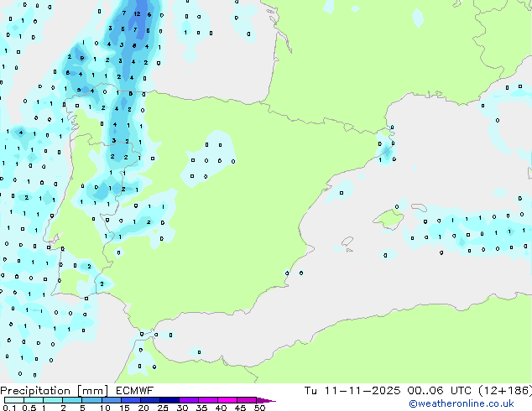Viewport: 532px width, 411px height.
Task: Click the date '11-11-2025' in the footer
Action: point(362,391)
